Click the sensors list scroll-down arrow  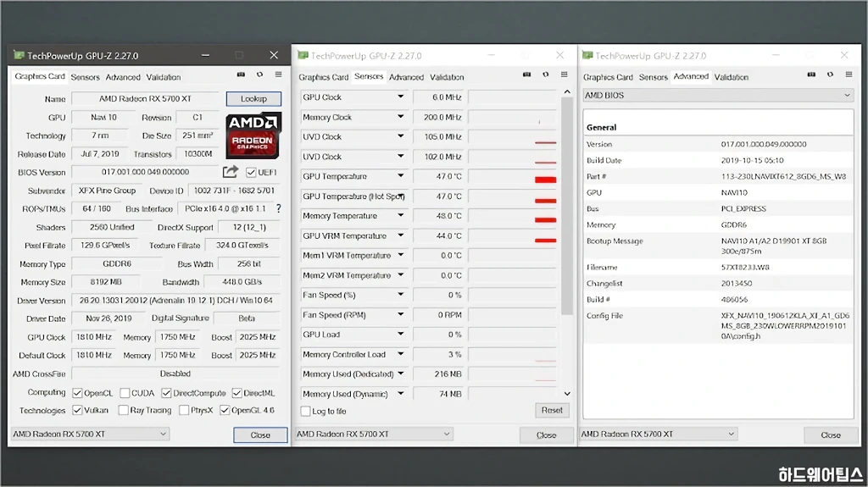click(567, 394)
